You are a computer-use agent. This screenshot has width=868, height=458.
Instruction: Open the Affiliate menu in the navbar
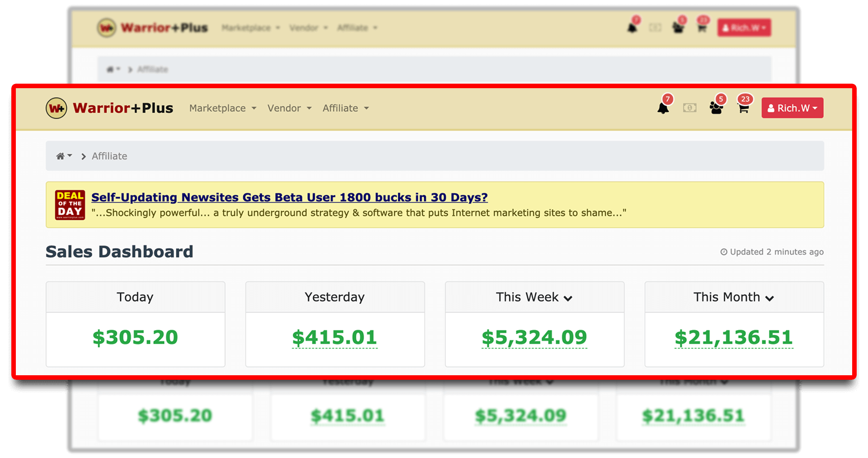click(345, 108)
